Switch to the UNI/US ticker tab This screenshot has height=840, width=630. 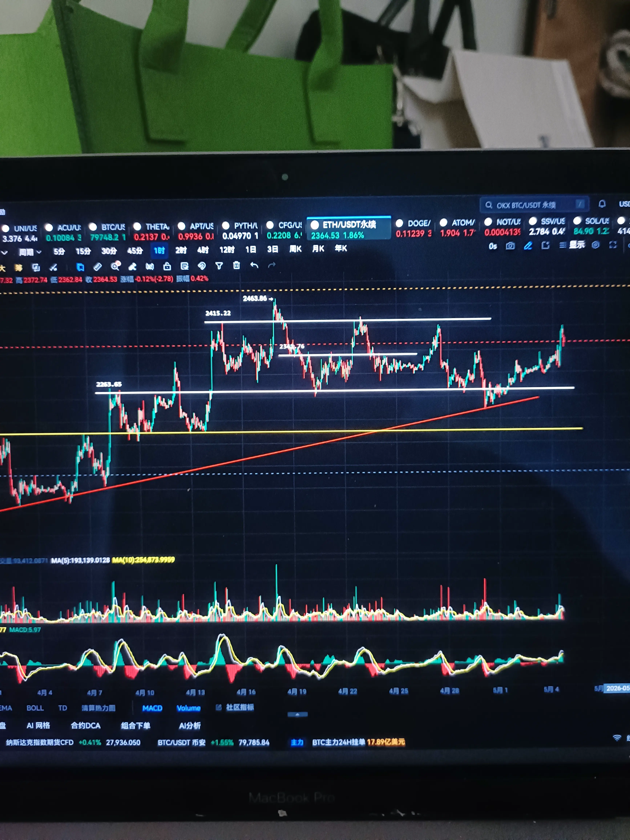point(20,233)
